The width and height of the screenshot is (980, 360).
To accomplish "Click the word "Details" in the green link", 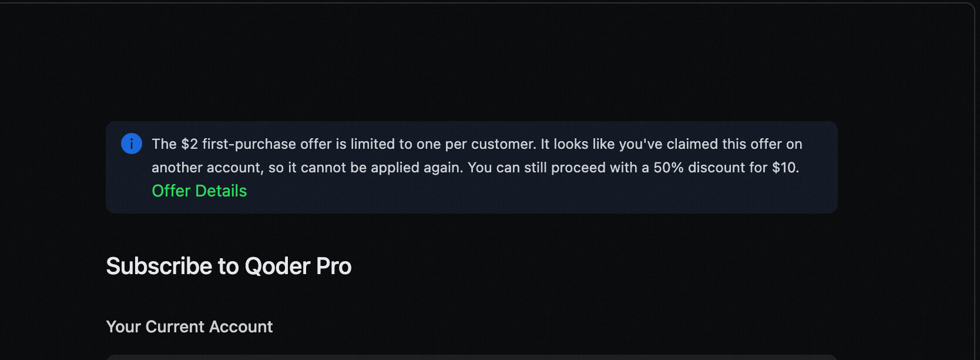I will click(x=221, y=191).
